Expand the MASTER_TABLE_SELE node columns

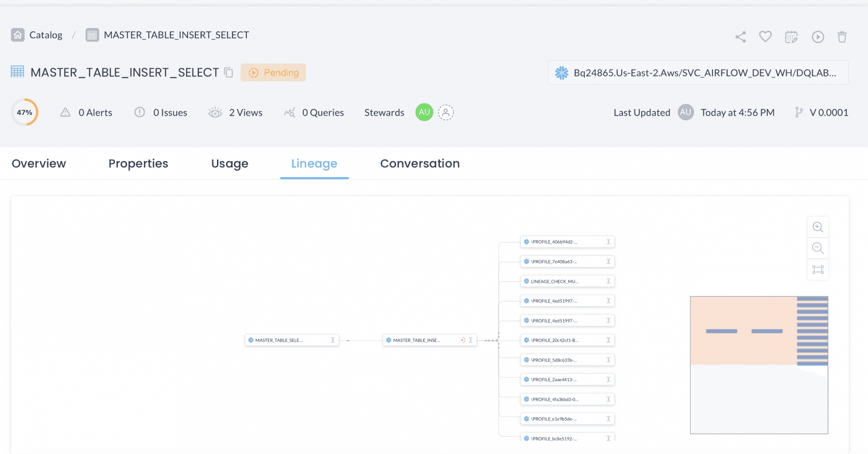(333, 340)
